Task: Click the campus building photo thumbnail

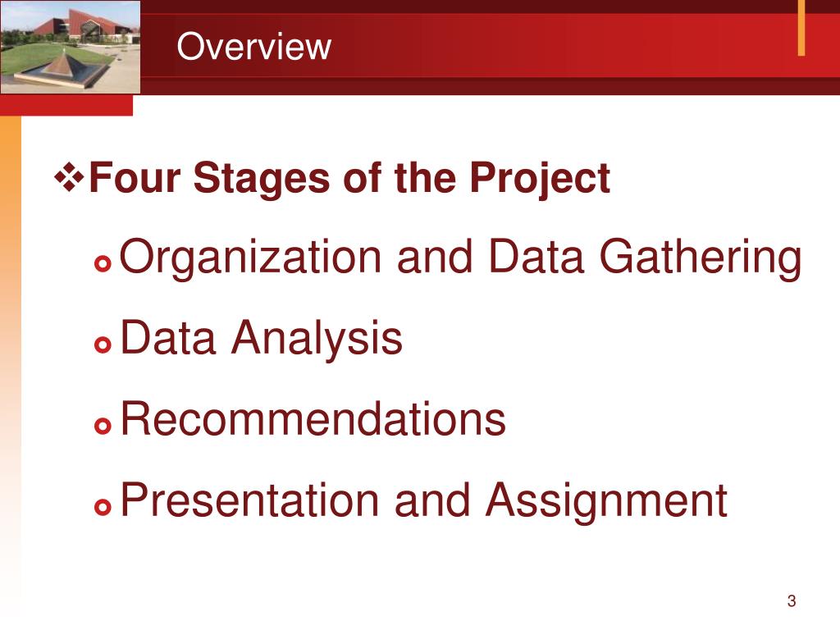Action: [x=71, y=47]
